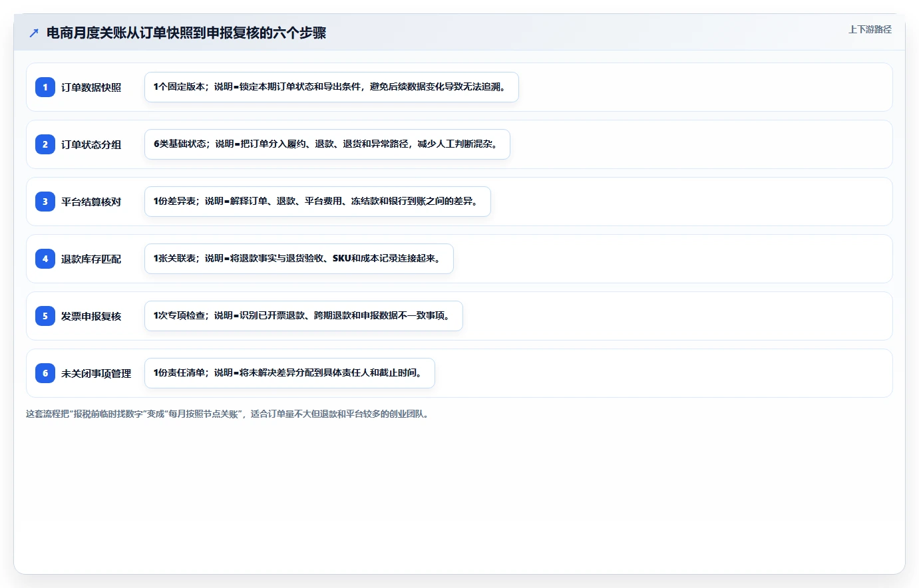Click the description box starting 1份责任清单
919x588 pixels.
click(x=289, y=373)
